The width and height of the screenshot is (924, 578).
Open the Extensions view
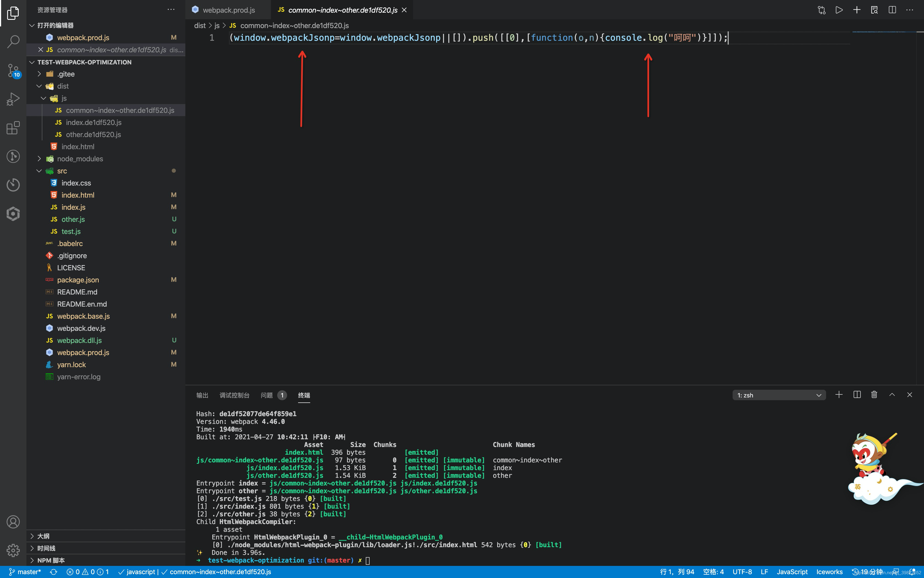pos(13,128)
